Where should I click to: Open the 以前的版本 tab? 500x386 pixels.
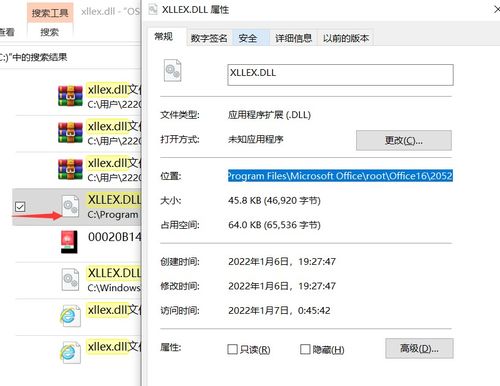pos(346,38)
